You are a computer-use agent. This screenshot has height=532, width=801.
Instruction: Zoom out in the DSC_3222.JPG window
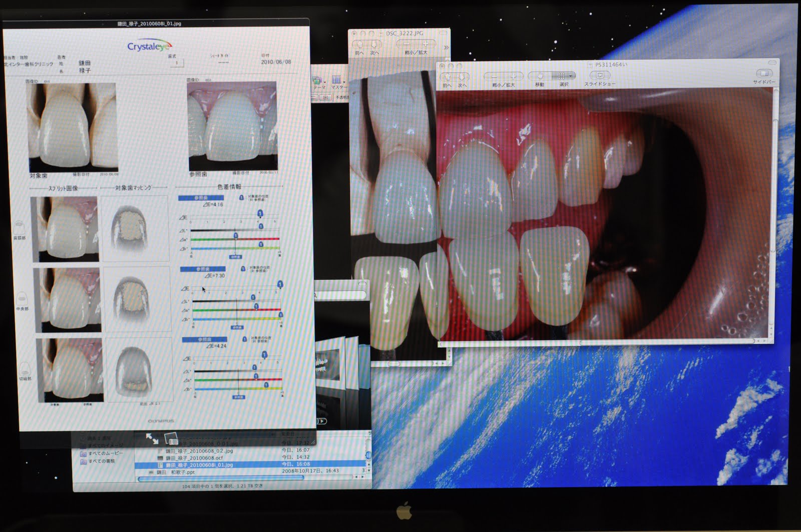407,45
